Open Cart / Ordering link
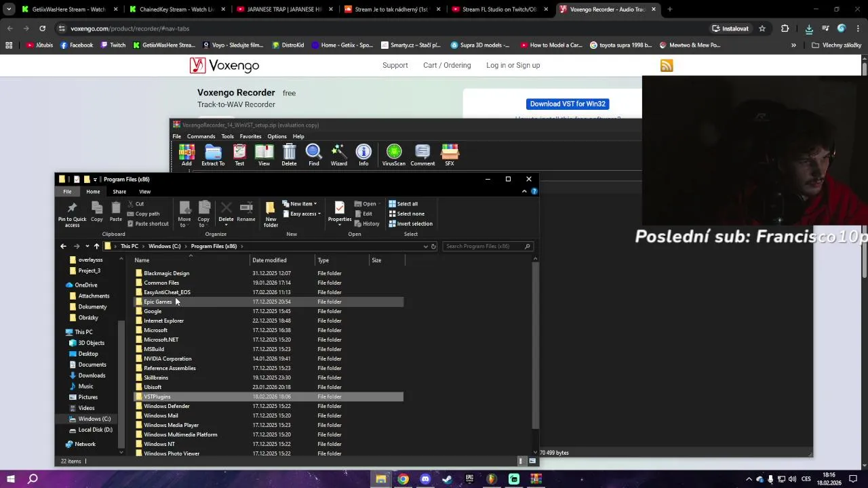The width and height of the screenshot is (868, 488). coord(447,65)
